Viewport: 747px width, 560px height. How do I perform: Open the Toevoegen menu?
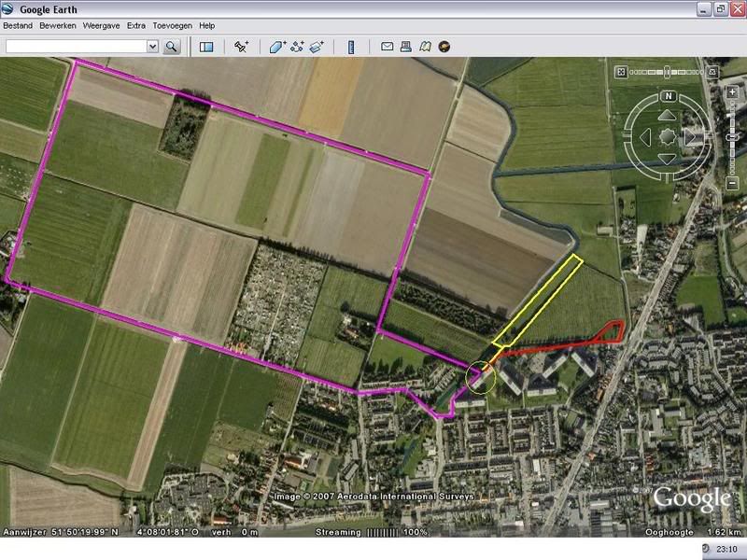[x=172, y=26]
